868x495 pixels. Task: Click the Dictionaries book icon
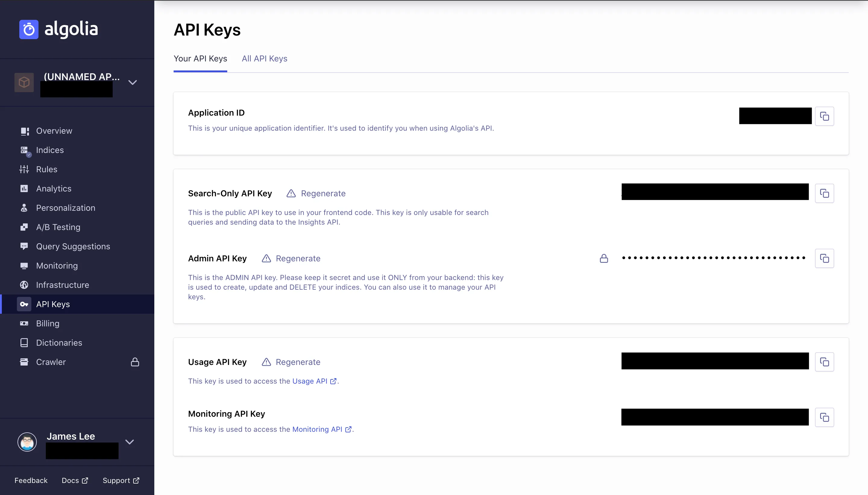tap(24, 343)
